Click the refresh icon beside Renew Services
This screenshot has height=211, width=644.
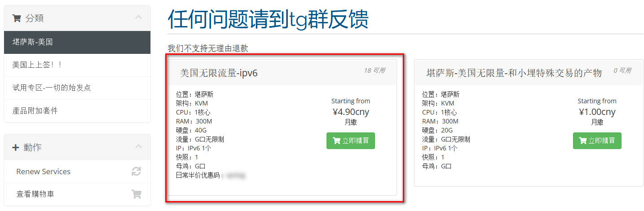point(136,171)
